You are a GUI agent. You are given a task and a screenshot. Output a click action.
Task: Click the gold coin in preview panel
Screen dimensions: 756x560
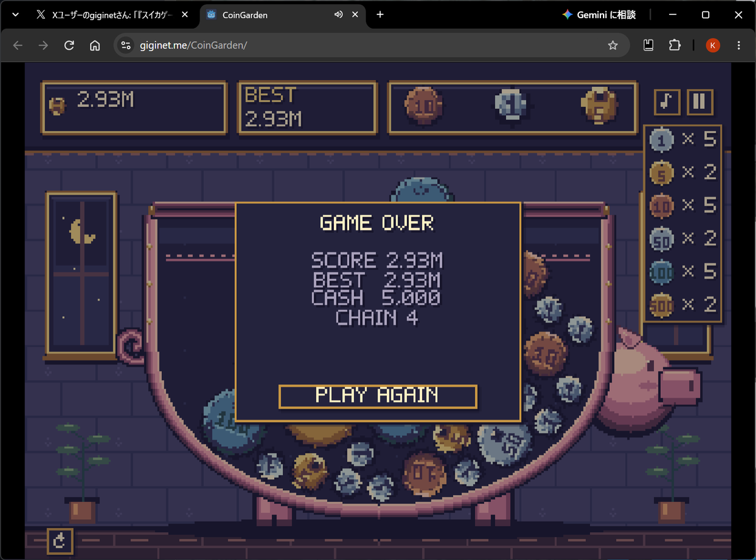point(598,105)
